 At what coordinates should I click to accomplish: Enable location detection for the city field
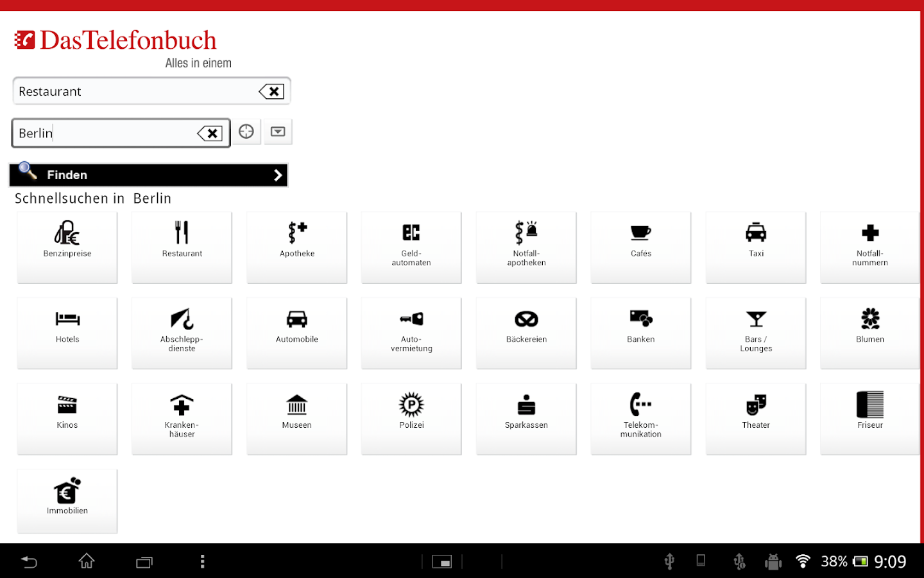[246, 131]
